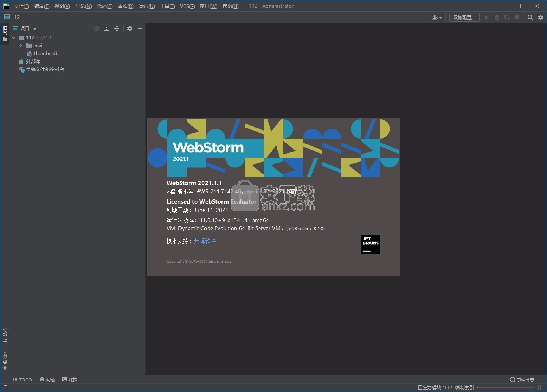Open the TODO tool window
This screenshot has width=547, height=392.
click(22, 380)
